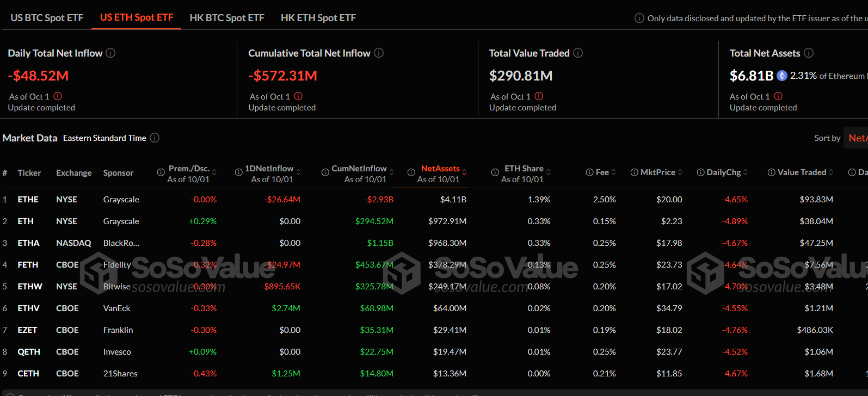
Task: Click info icon beside Total Net Assets
Action: [809, 53]
